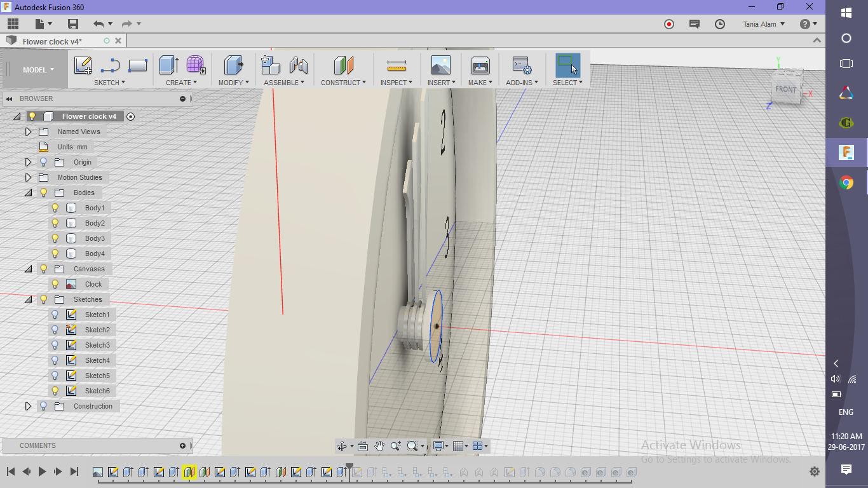Screen dimensions: 868x488
Task: Collapse the Bodies folder
Action: 28,193
